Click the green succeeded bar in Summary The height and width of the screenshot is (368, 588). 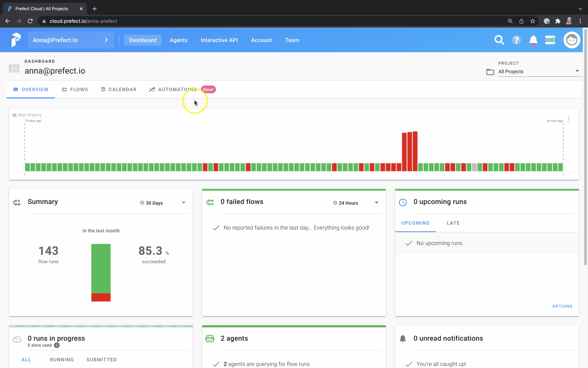pos(101,268)
